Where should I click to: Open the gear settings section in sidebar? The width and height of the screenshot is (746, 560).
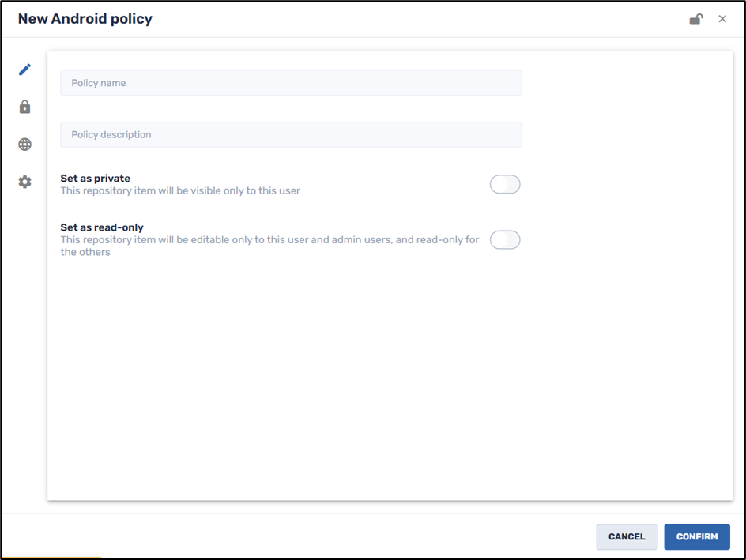24,182
